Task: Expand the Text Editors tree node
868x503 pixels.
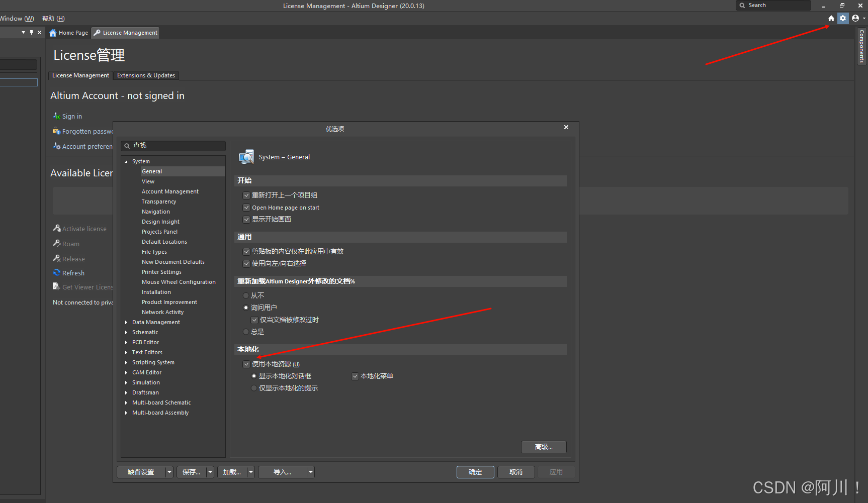Action: click(126, 352)
